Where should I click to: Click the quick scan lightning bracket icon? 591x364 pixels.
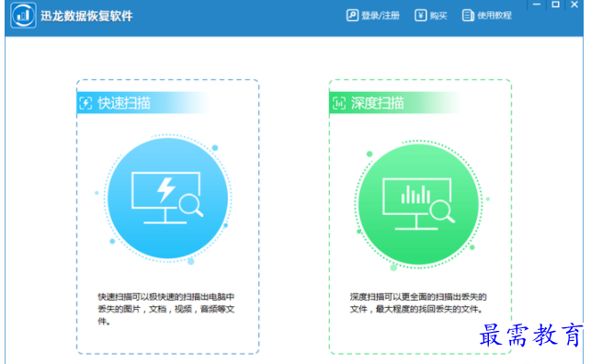pos(85,103)
